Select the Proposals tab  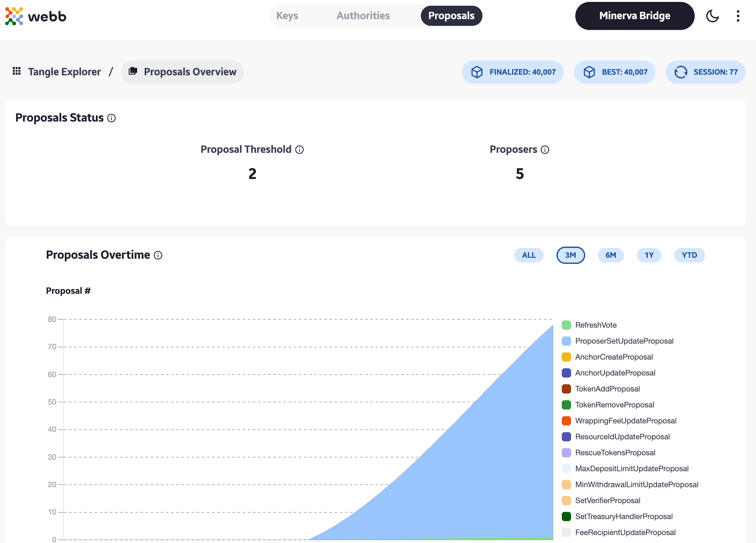click(x=451, y=16)
